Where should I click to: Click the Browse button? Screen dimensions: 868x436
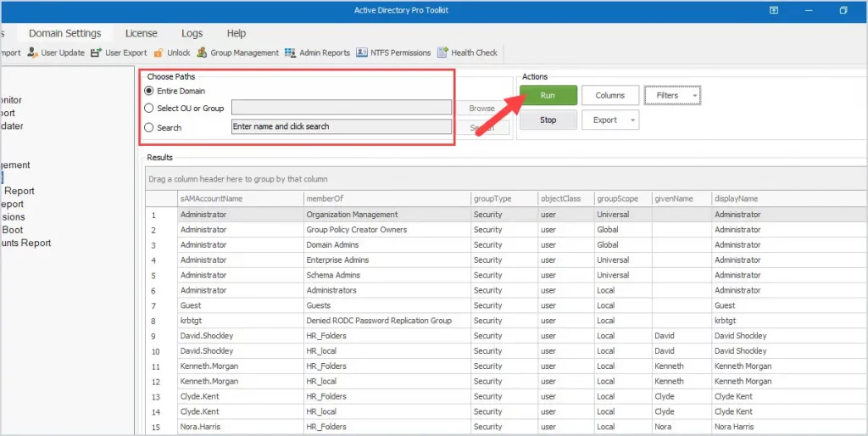481,108
